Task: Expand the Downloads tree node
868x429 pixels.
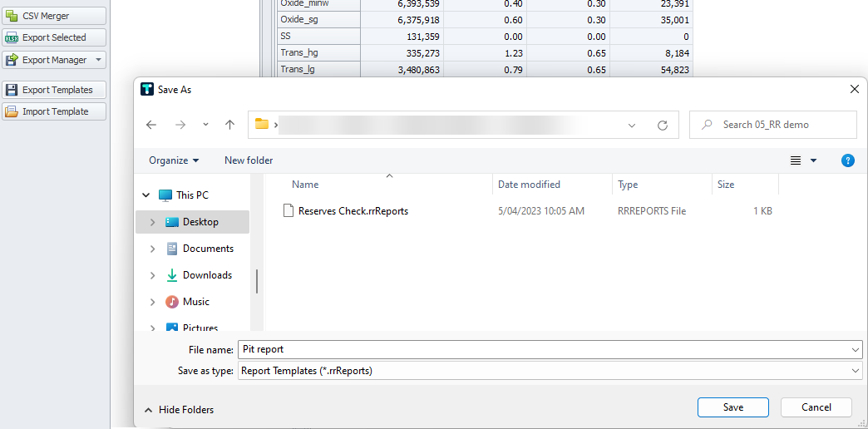Action: pos(153,275)
